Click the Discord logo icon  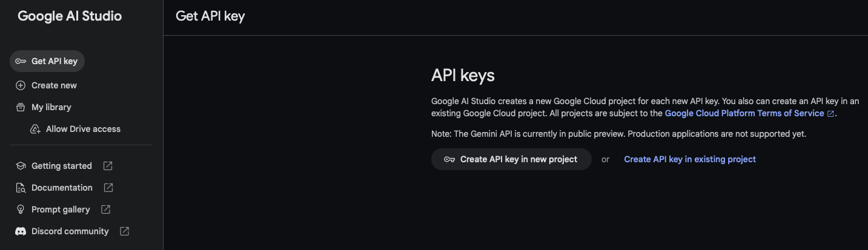click(21, 231)
